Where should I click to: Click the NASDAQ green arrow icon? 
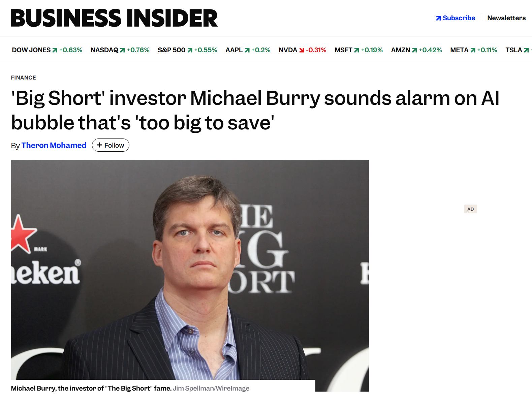(x=123, y=50)
